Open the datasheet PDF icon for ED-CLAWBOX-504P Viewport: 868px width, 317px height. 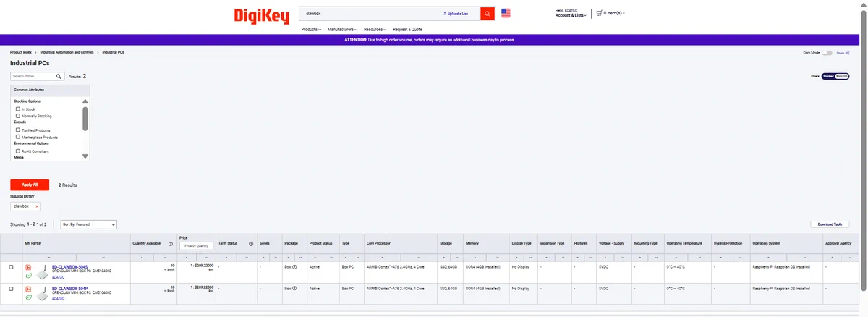[29, 289]
